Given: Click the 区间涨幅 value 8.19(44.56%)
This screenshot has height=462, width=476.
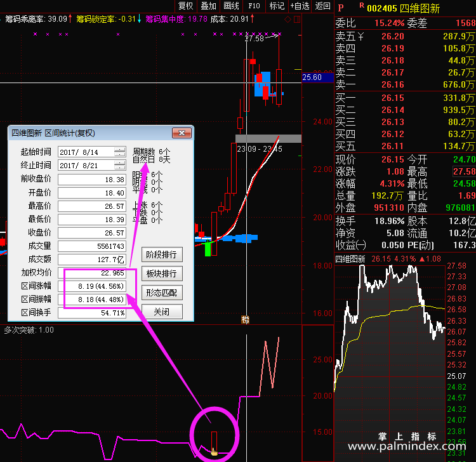Looking at the screenshot, I should coord(91,286).
